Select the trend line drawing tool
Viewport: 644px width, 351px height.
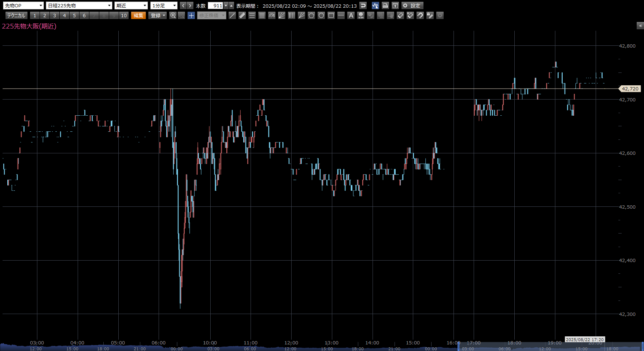[x=232, y=15]
